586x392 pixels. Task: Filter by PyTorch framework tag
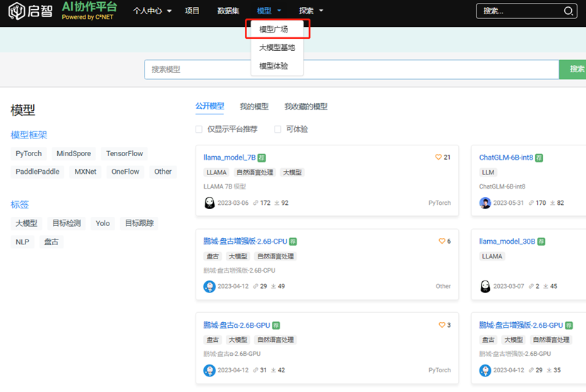(29, 153)
